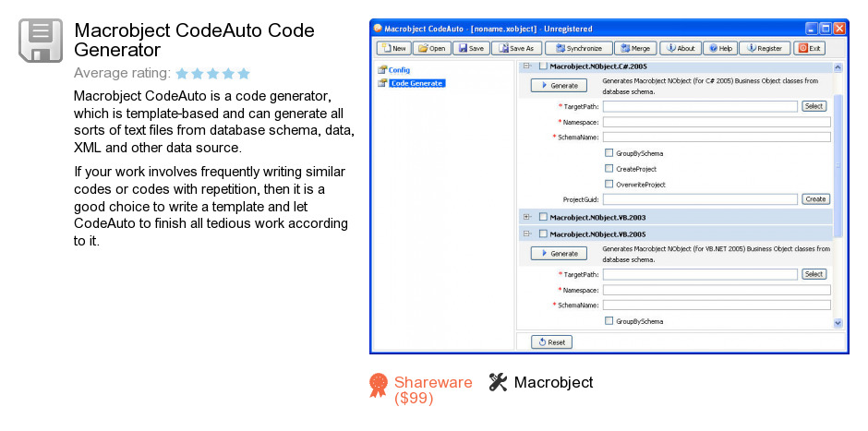Click the New toolbar button
Image resolution: width=868 pixels, height=431 pixels.
pyautogui.click(x=393, y=49)
